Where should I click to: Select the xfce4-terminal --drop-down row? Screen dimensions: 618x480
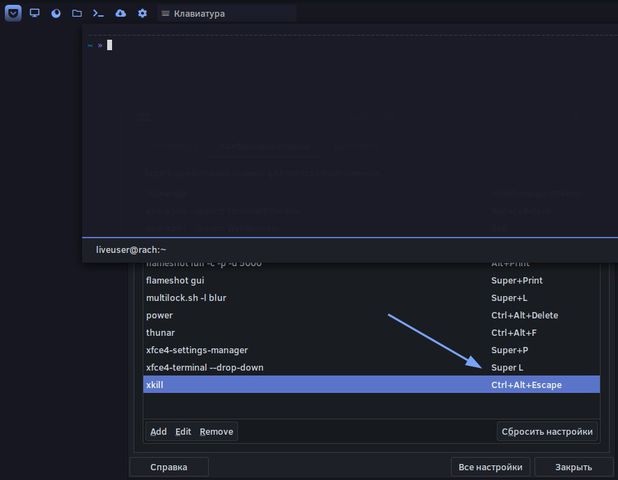pyautogui.click(x=371, y=367)
